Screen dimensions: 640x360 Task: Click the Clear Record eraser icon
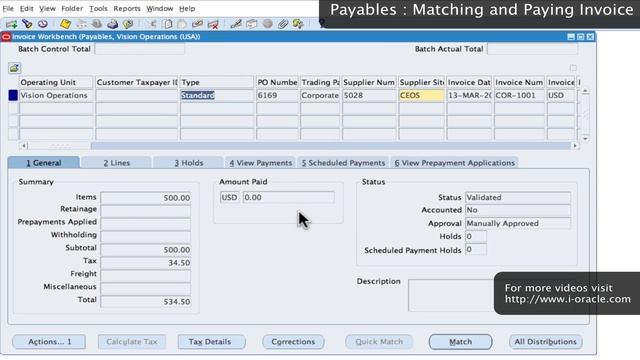click(198, 24)
